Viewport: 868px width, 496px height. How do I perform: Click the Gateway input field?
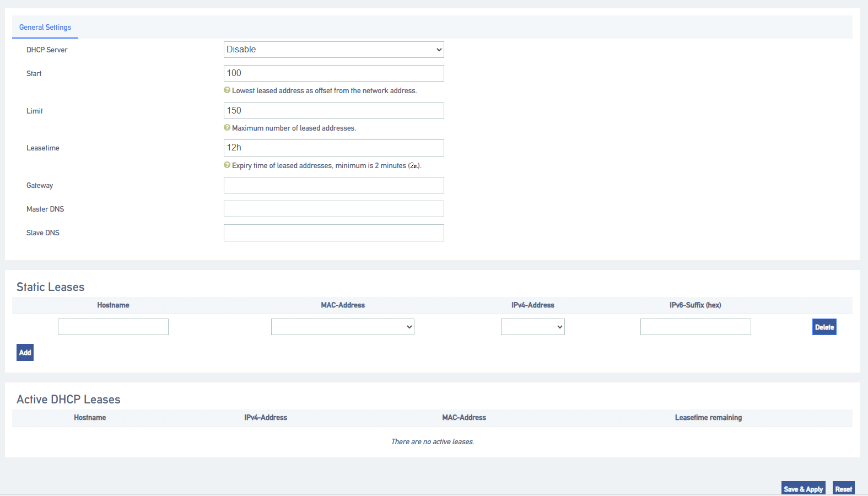pos(334,185)
